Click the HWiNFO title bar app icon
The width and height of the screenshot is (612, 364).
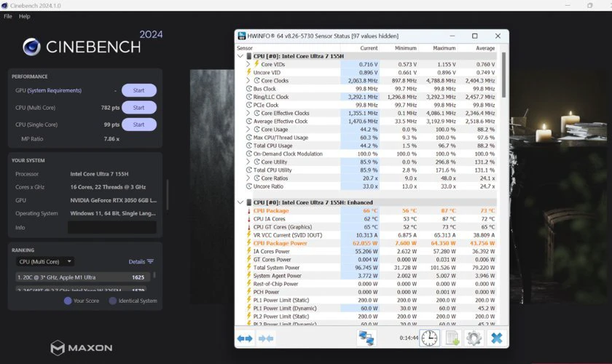pyautogui.click(x=242, y=36)
